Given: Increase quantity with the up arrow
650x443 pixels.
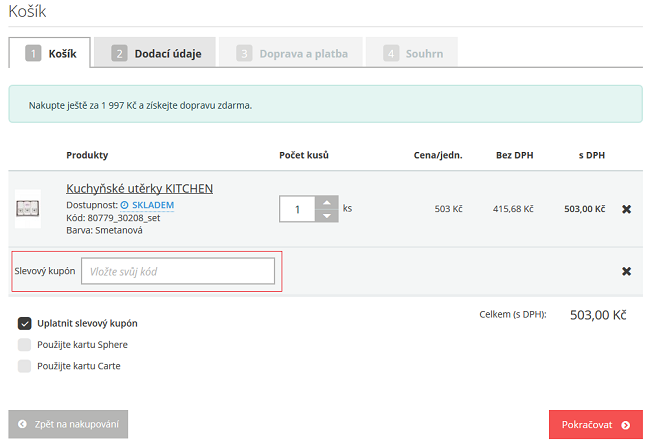Looking at the screenshot, I should (326, 202).
